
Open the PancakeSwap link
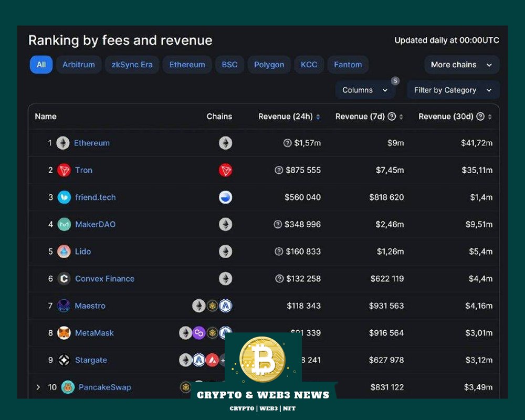[x=105, y=387]
